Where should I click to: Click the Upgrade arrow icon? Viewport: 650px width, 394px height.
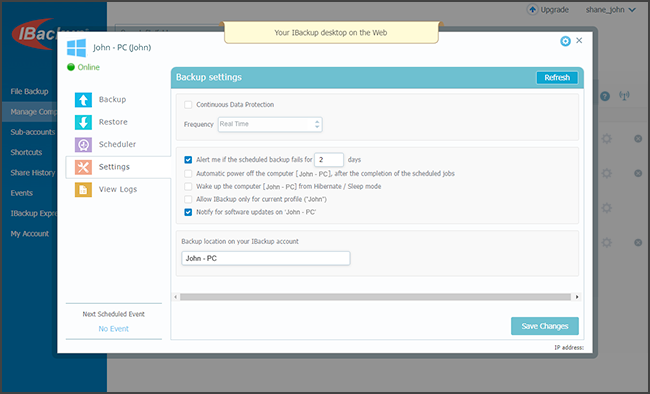[x=532, y=9]
